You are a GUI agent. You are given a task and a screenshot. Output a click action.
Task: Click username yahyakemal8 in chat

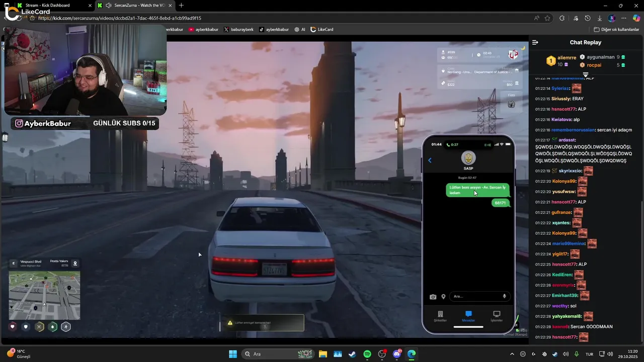tap(567, 316)
